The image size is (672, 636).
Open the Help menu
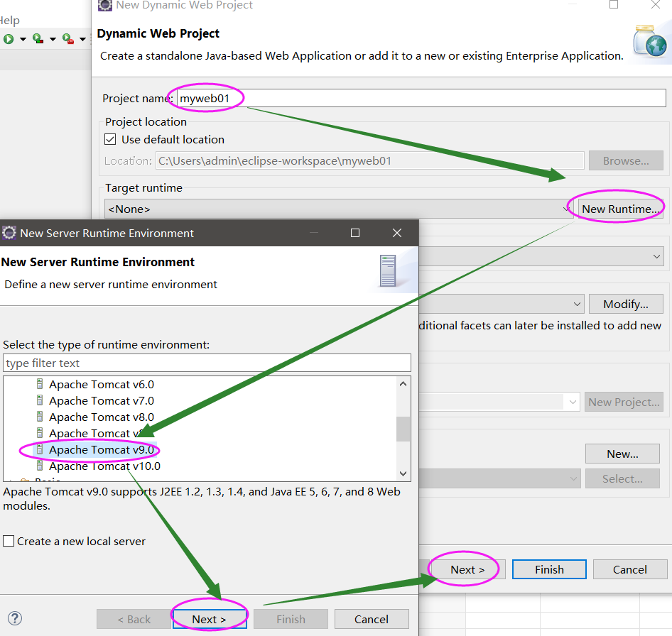pyautogui.click(x=9, y=20)
